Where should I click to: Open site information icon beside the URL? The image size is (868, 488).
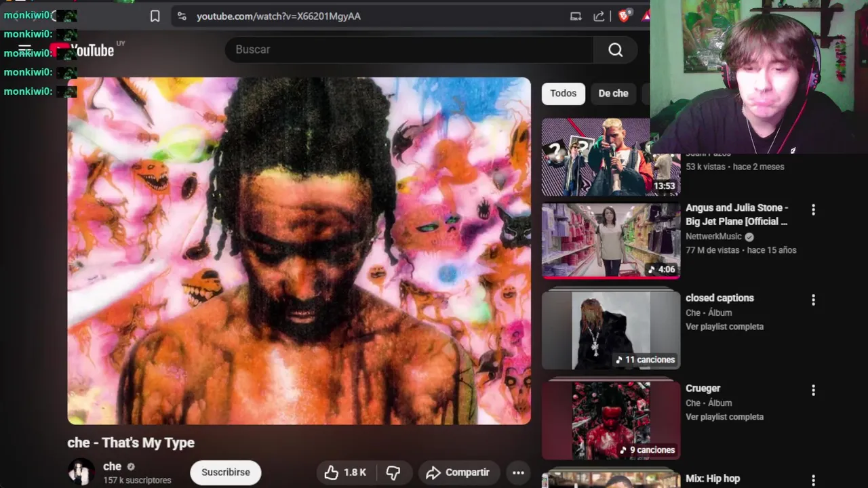coord(180,16)
